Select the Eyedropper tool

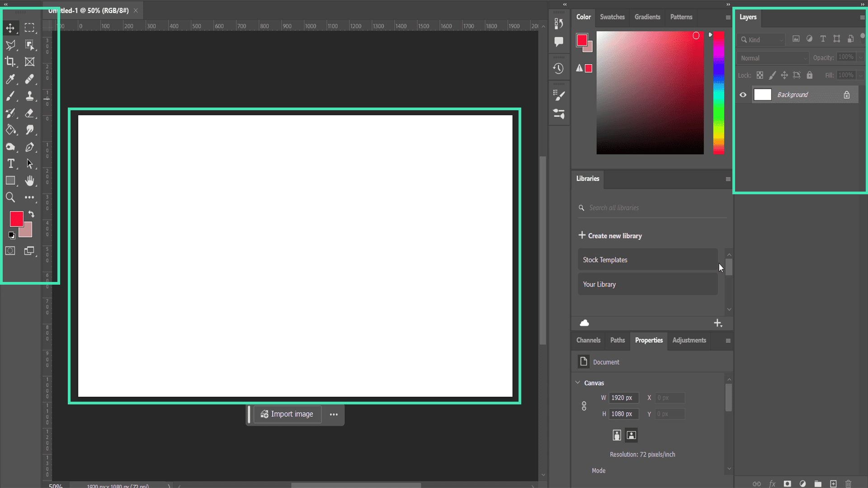[10, 79]
